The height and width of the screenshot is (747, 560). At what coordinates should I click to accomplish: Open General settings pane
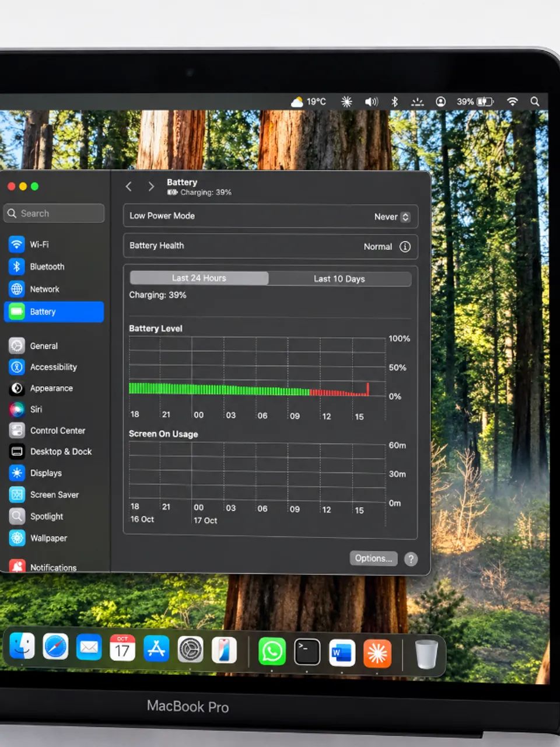(54, 345)
